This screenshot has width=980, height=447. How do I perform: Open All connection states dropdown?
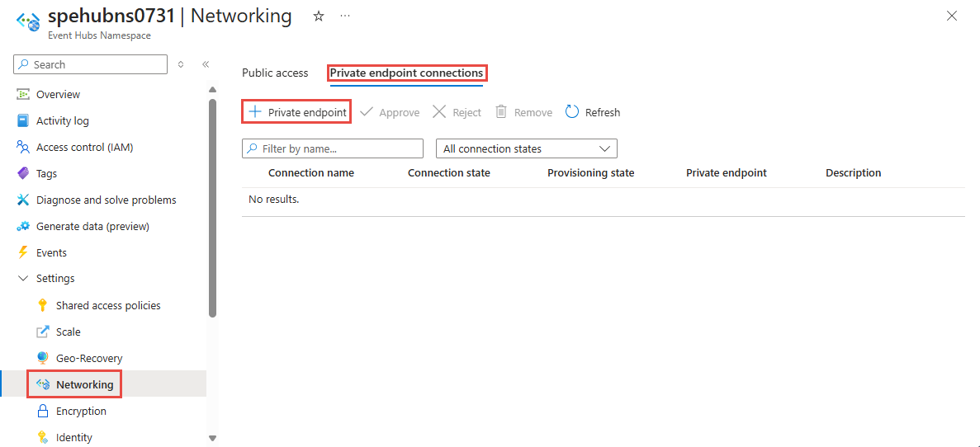pos(526,148)
